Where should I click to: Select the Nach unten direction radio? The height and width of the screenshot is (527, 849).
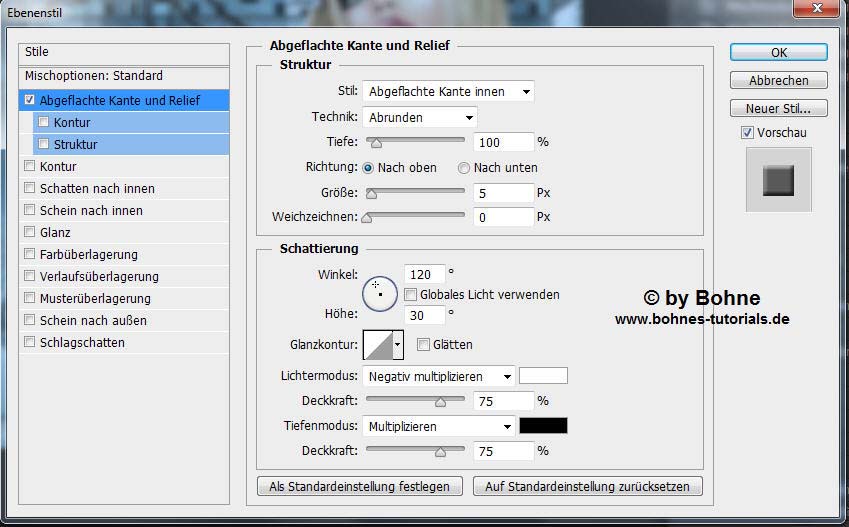464,168
